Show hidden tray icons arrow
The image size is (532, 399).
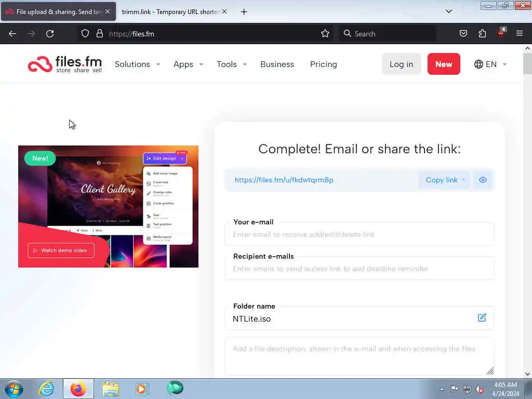[x=442, y=389]
